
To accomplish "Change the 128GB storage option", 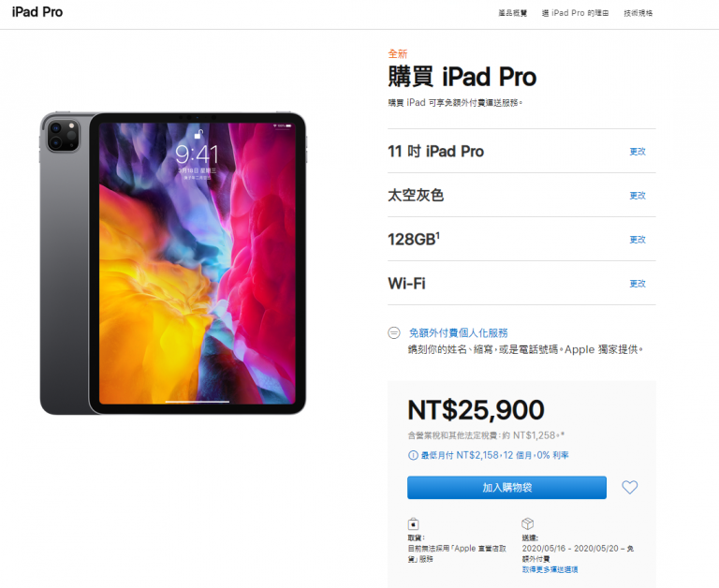I will (x=638, y=240).
